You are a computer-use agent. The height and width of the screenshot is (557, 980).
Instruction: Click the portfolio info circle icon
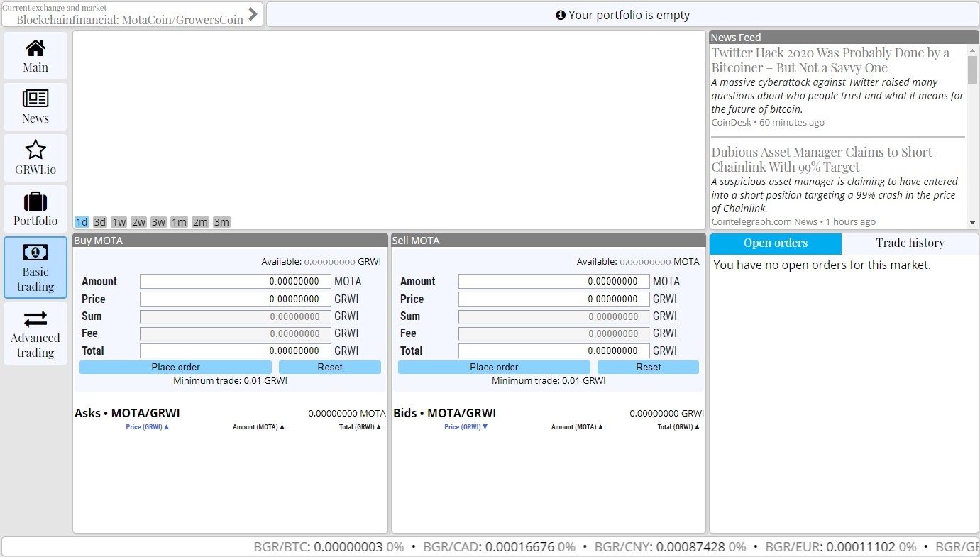pos(561,15)
